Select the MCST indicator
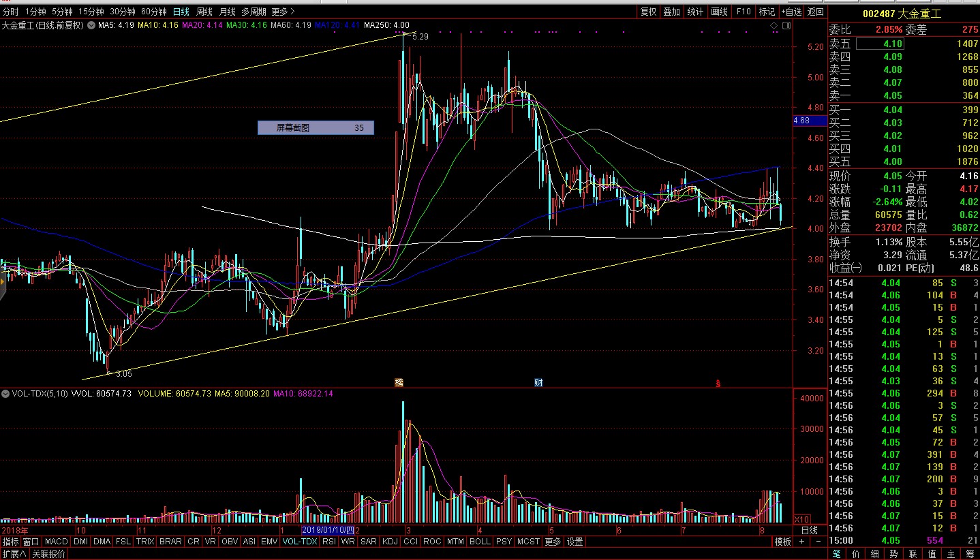This screenshot has width=980, height=560. 528,542
